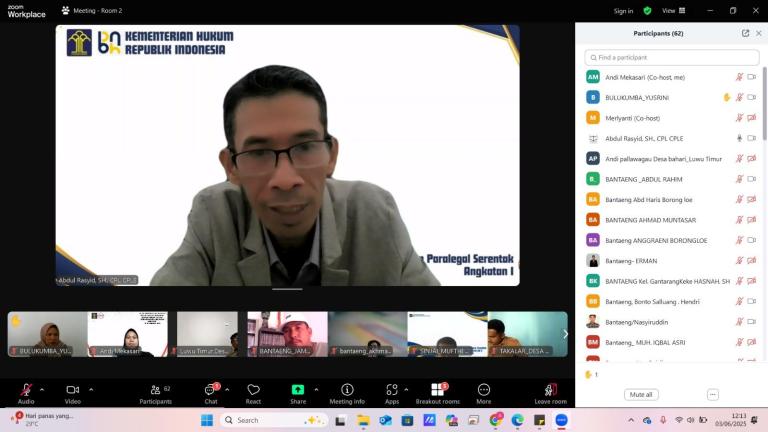Click the Mute all button
This screenshot has width=768, height=432.
point(641,395)
